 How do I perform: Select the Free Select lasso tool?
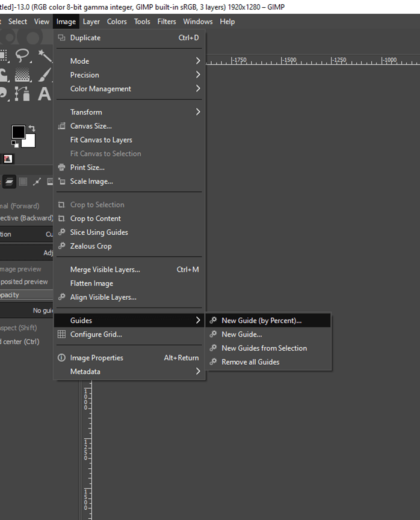tap(22, 55)
